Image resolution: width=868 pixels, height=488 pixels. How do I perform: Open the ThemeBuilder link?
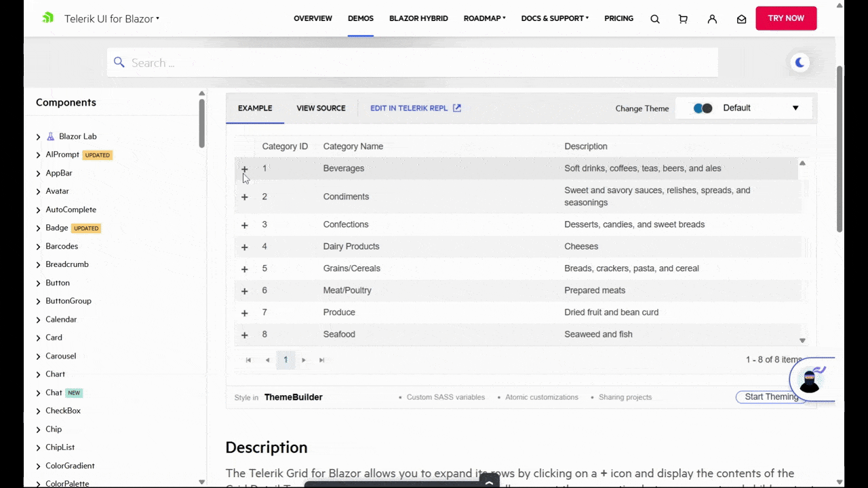293,397
